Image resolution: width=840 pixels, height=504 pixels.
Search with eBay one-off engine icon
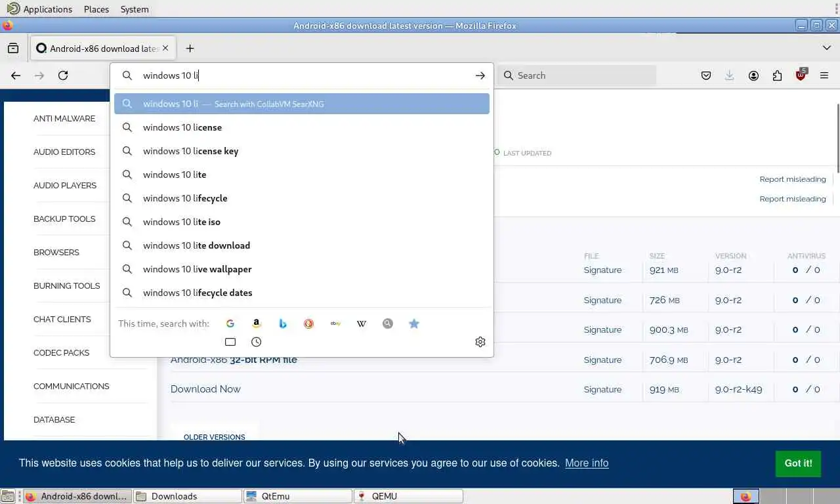click(335, 324)
